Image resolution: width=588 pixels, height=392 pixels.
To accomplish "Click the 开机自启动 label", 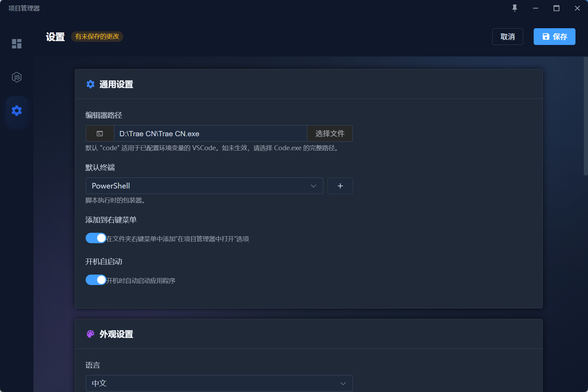I will click(104, 262).
